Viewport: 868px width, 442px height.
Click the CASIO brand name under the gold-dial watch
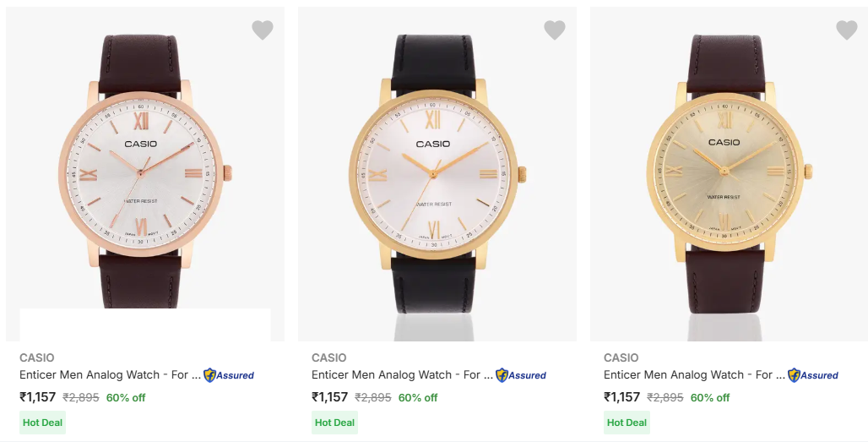[621, 357]
